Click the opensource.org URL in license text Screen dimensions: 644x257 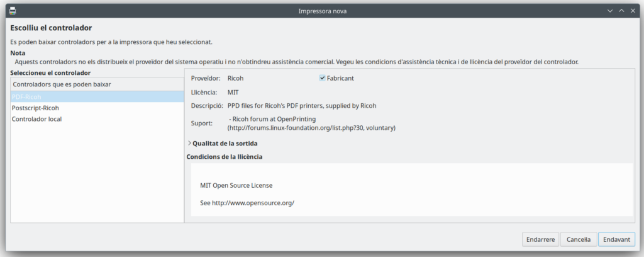(253, 203)
